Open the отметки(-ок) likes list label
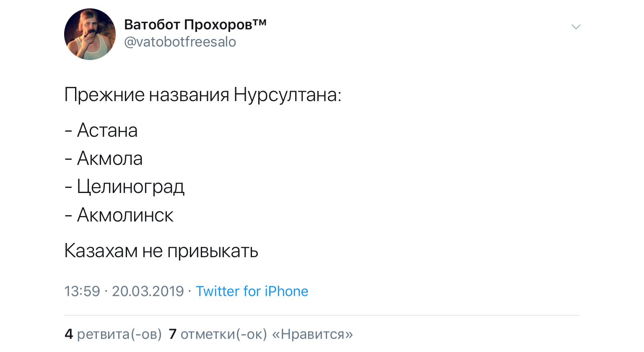The width and height of the screenshot is (644, 352). point(223,334)
